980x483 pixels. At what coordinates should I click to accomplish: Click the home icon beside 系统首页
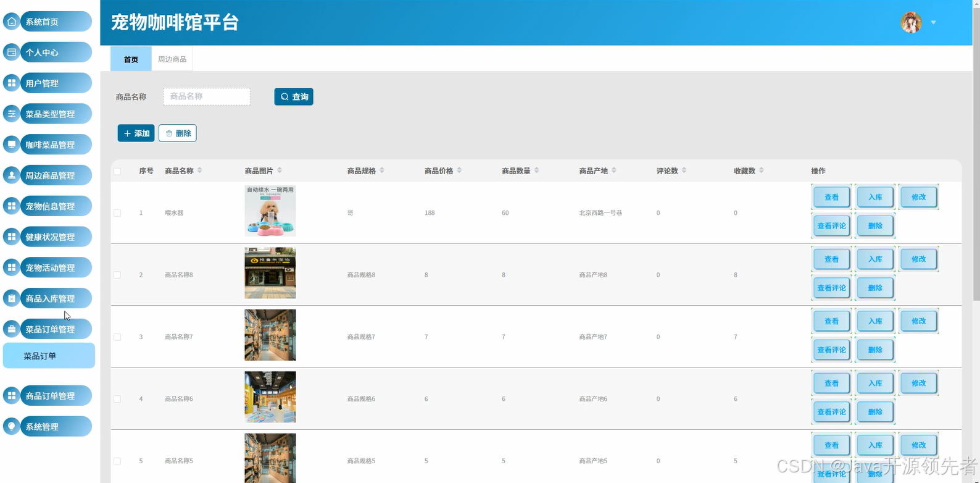click(12, 22)
